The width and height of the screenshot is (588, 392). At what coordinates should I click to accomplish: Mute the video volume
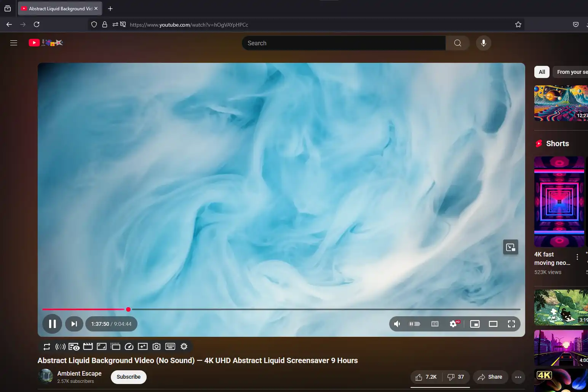click(397, 324)
